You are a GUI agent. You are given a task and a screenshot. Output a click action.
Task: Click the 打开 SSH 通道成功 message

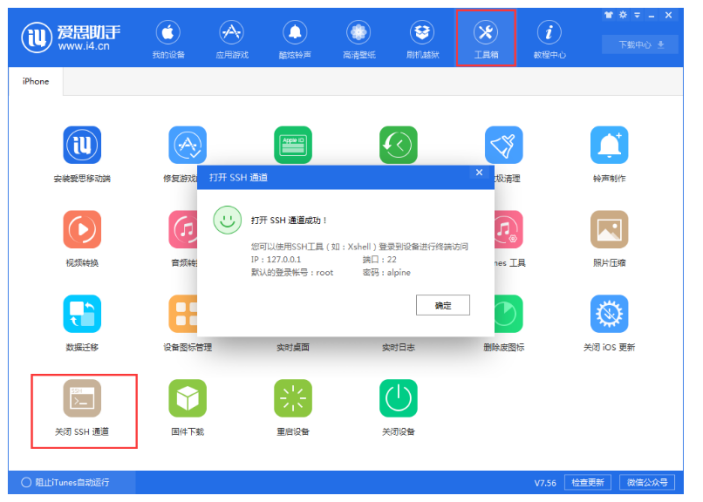point(289,220)
